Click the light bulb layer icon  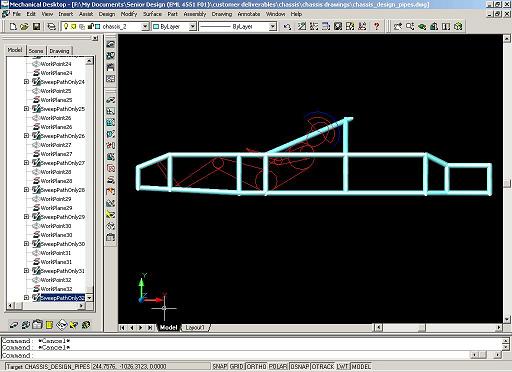coord(66,26)
